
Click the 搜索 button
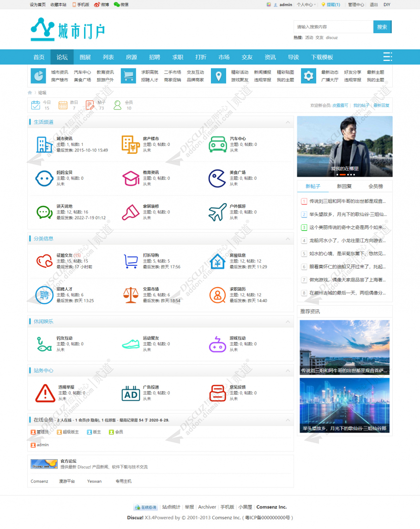tap(382, 27)
